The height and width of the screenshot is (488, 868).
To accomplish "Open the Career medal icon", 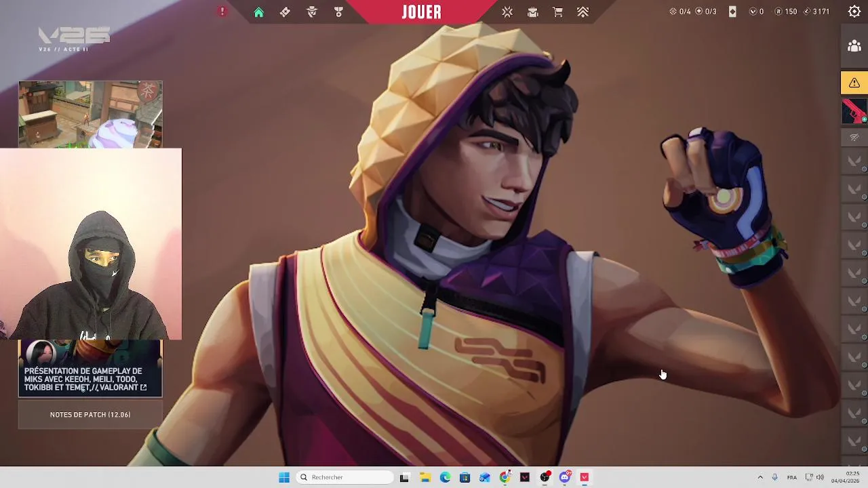I will [338, 12].
